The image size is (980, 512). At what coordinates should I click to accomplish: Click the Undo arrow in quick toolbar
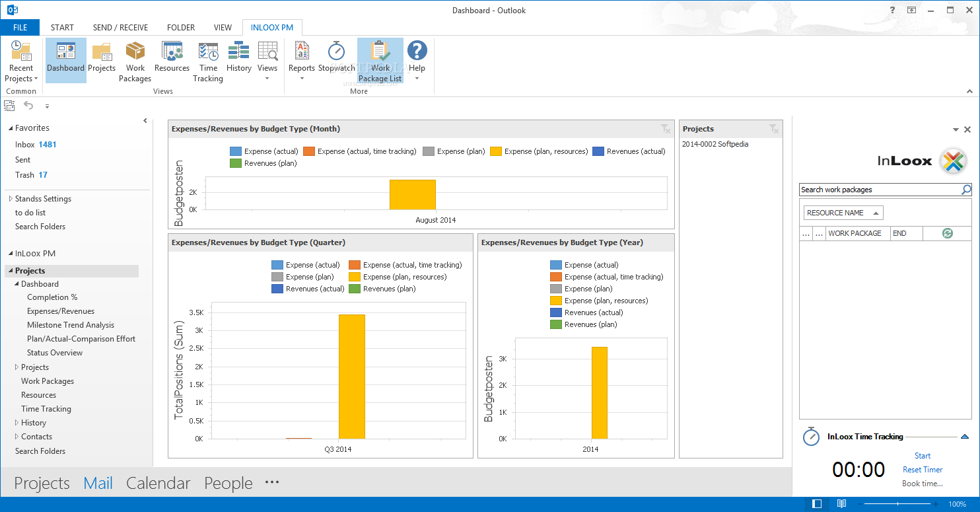coord(28,105)
